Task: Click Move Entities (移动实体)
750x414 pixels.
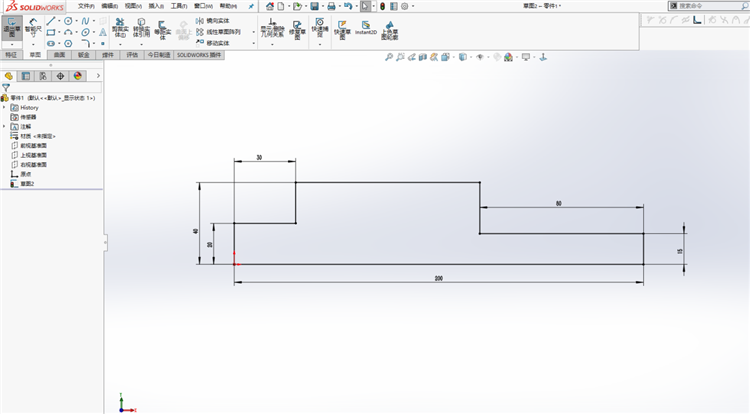Action: point(212,43)
